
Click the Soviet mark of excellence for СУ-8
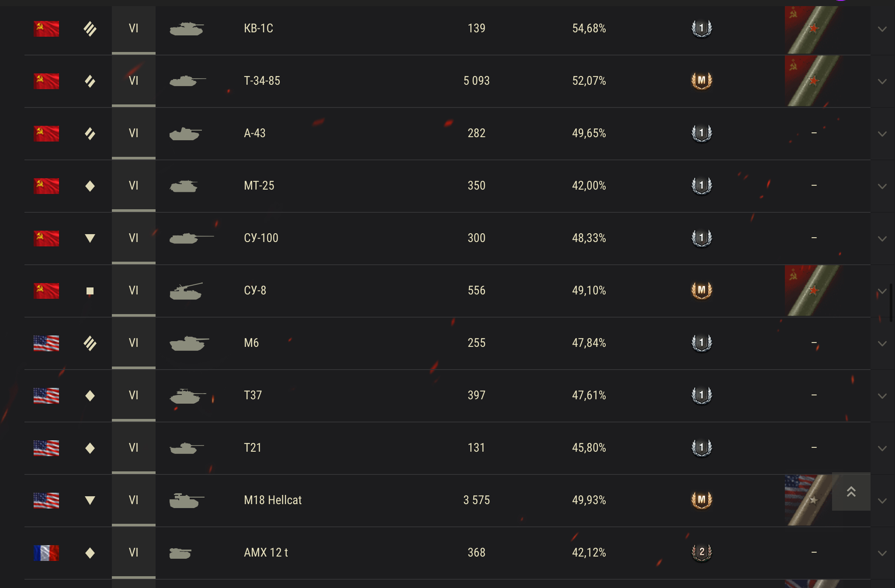[812, 291]
